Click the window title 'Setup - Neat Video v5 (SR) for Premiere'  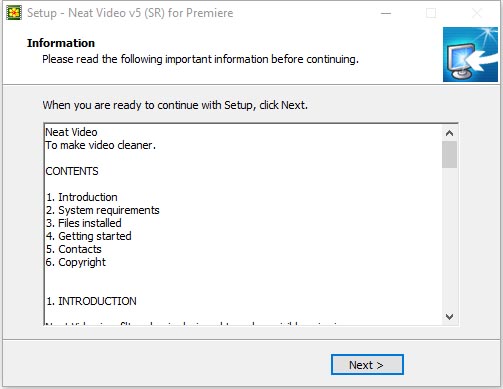[x=130, y=13]
